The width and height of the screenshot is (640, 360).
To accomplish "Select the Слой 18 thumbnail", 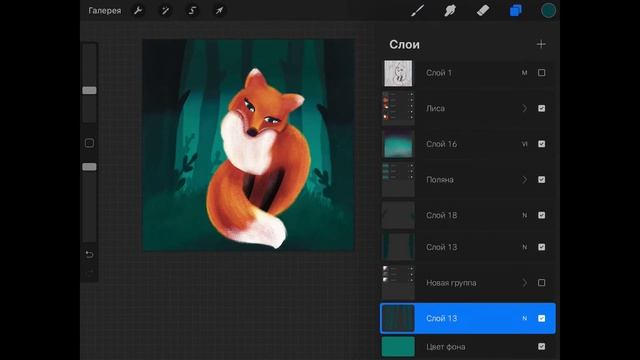I will click(x=398, y=215).
